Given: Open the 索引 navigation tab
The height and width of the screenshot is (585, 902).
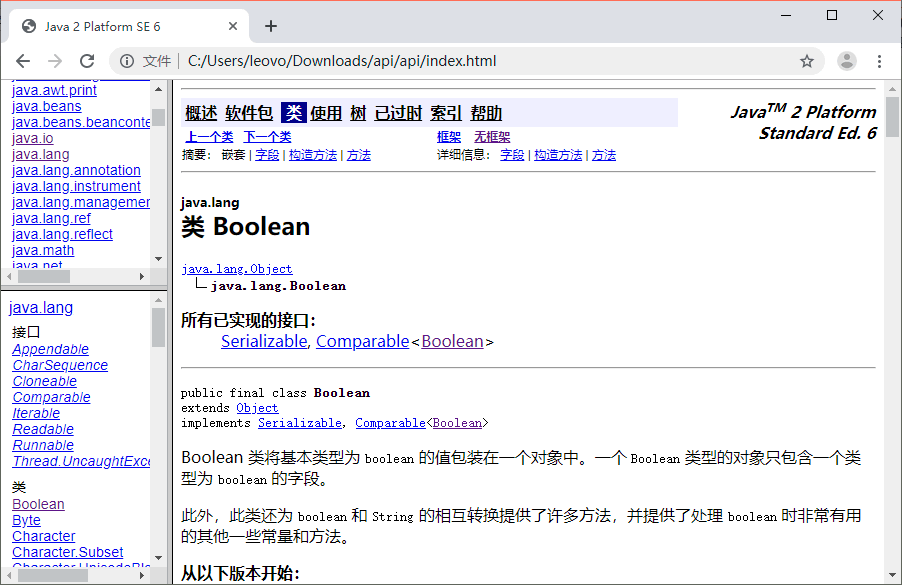Looking at the screenshot, I should tap(446, 113).
